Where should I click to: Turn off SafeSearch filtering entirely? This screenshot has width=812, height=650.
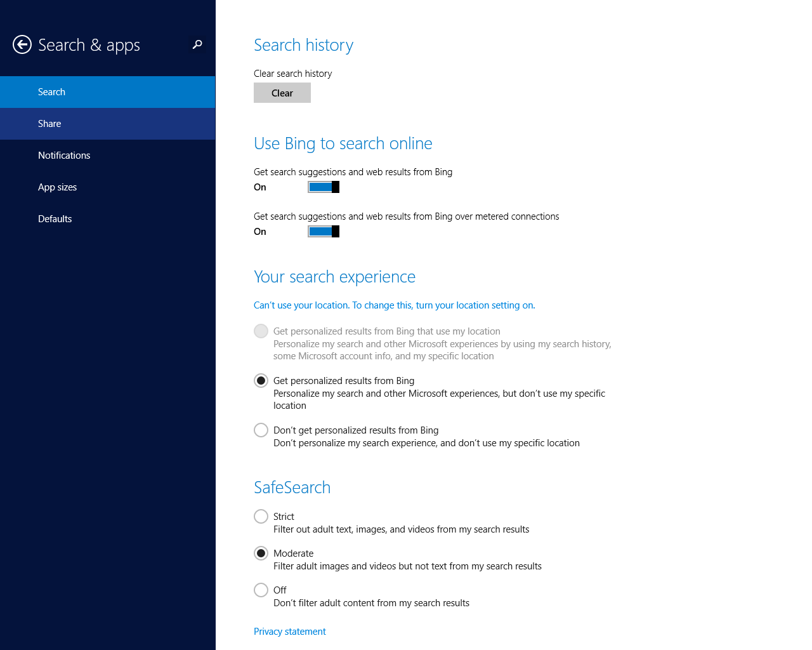261,590
